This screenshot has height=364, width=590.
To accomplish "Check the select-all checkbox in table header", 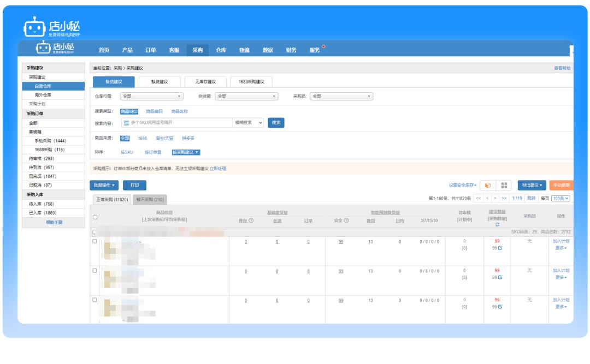I will coord(95,217).
